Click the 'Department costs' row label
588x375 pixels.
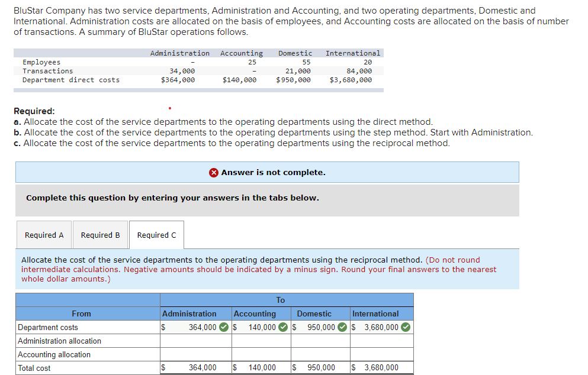(48, 328)
